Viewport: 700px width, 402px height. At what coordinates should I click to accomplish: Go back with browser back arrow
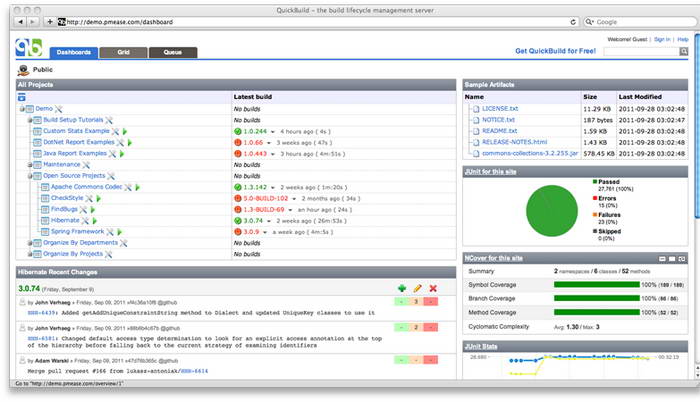click(21, 22)
